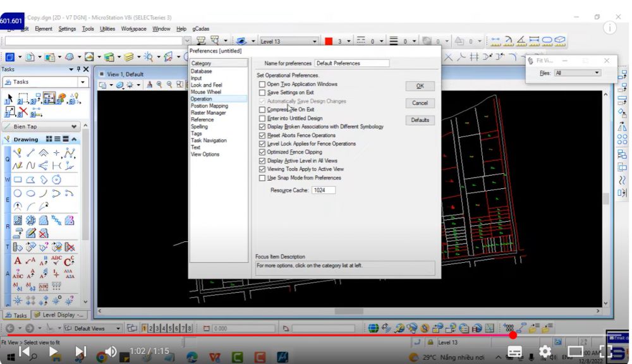Select the Element Selection arrow tool

point(9,99)
